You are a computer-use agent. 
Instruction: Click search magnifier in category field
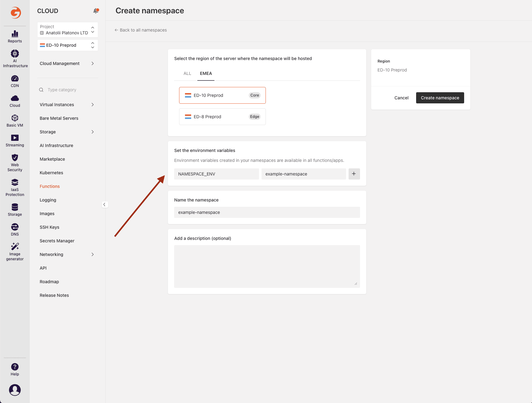pyautogui.click(x=41, y=90)
